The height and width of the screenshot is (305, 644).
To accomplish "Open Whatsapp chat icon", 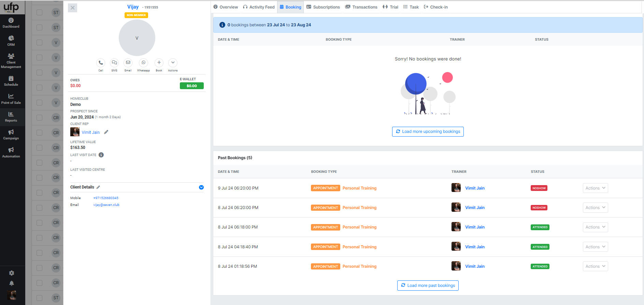I will click(143, 63).
